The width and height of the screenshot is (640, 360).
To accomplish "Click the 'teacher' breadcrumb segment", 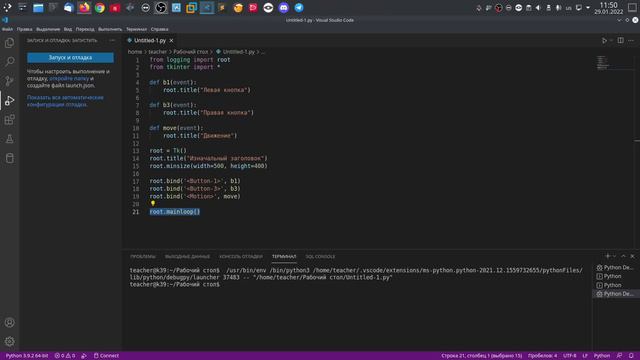I will [x=158, y=52].
